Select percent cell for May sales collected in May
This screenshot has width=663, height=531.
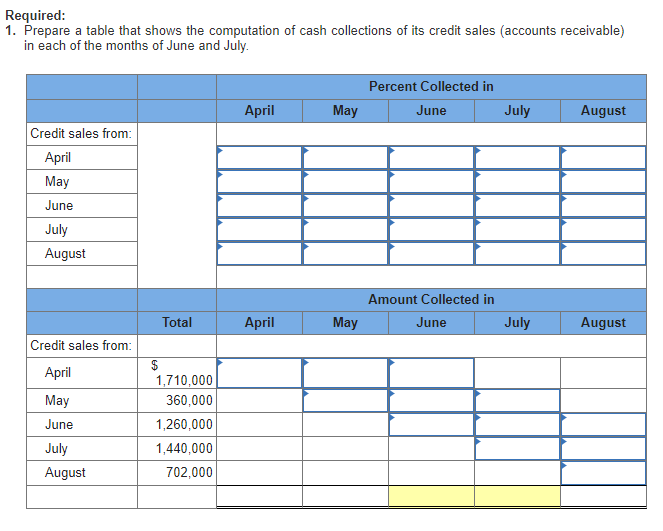pyautogui.click(x=345, y=182)
